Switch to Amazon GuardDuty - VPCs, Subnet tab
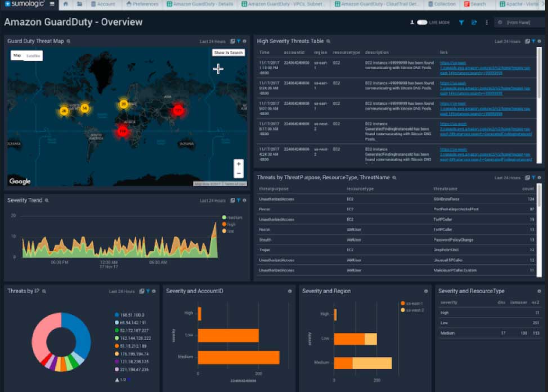 tap(282, 4)
